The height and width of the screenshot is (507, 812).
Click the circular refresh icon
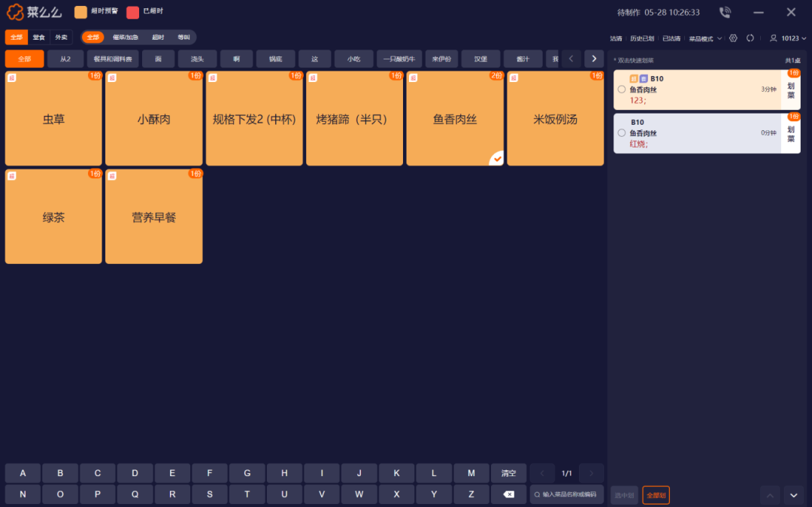pos(750,38)
